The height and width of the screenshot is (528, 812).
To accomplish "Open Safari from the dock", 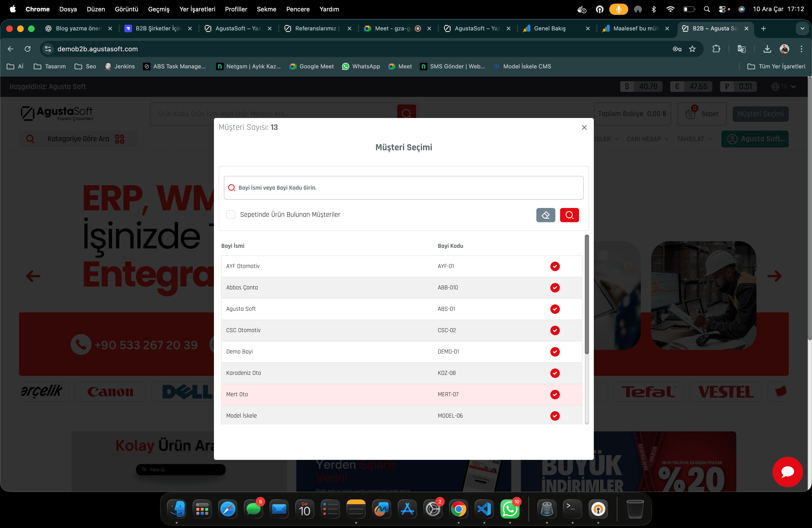I will 228,509.
